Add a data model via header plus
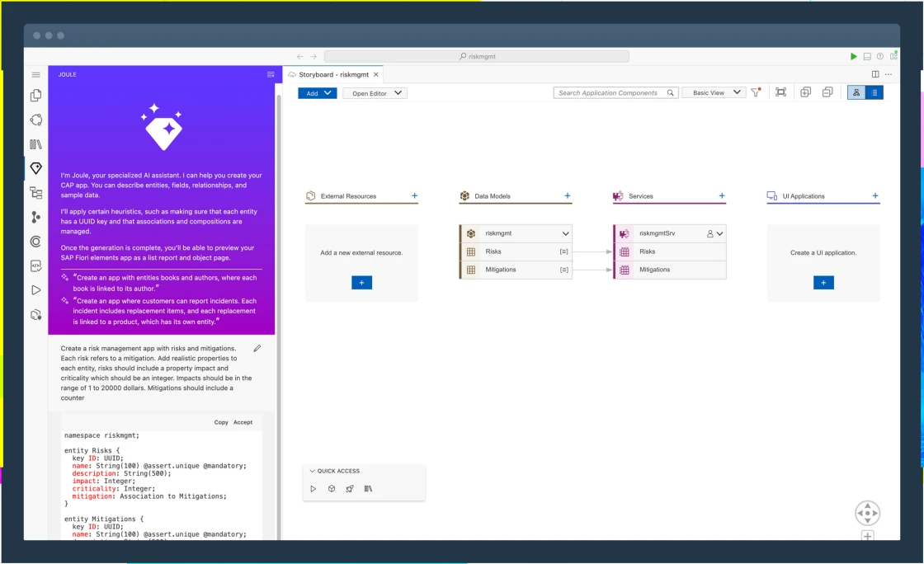Viewport: 924px width, 564px height. click(568, 195)
